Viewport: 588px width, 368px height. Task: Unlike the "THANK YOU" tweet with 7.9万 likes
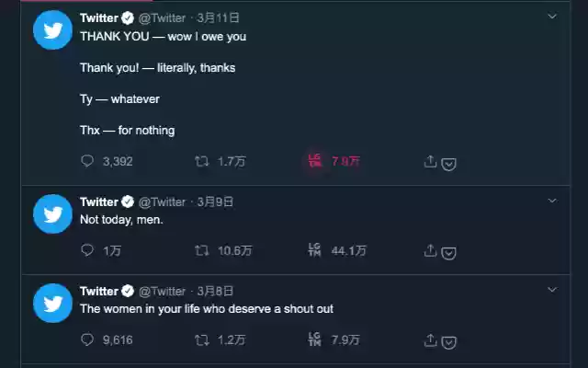coord(315,161)
